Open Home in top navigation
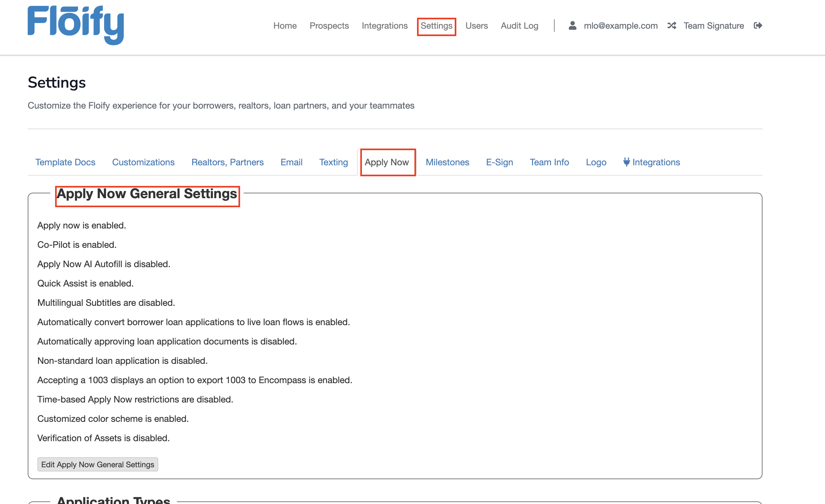 (x=285, y=26)
